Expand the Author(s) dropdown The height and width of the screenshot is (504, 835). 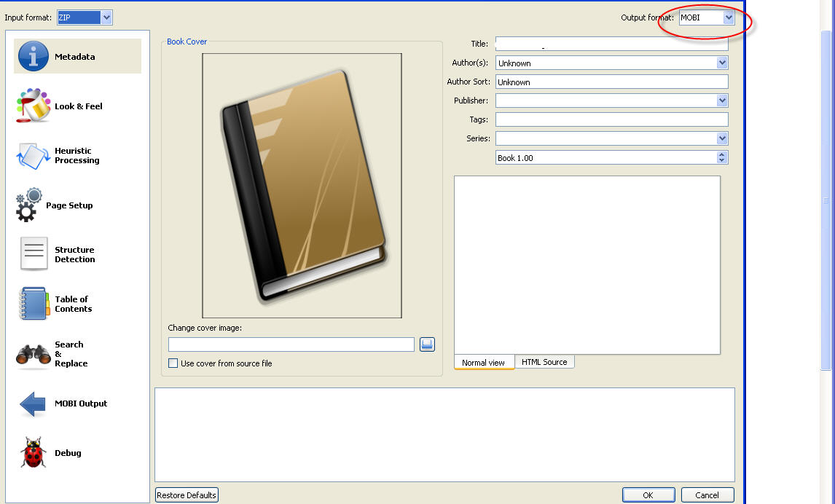(722, 63)
